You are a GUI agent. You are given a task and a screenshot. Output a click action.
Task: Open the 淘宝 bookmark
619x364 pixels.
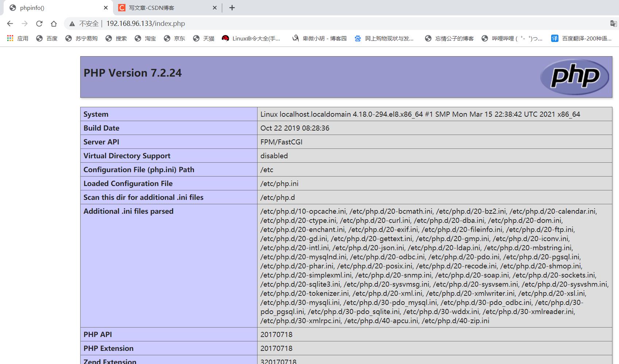point(145,38)
